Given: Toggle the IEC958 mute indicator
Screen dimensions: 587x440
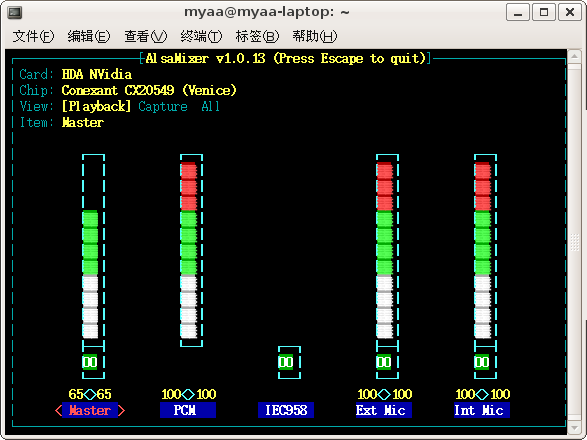Looking at the screenshot, I should point(286,362).
